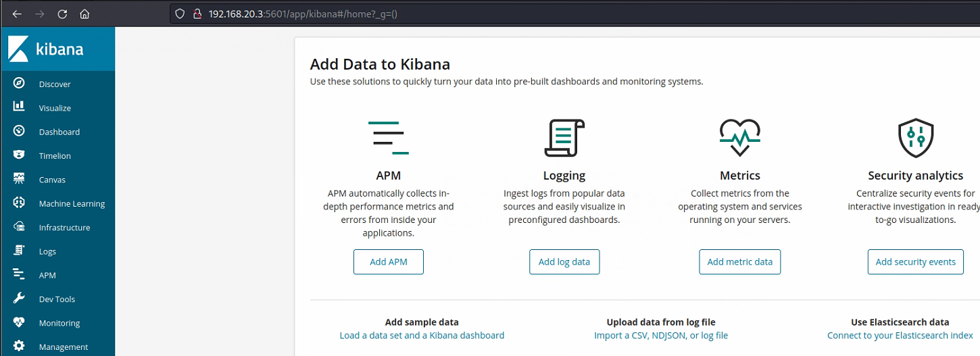Open Discover via compass icon
Image resolution: width=980 pixels, height=356 pixels.
19,83
